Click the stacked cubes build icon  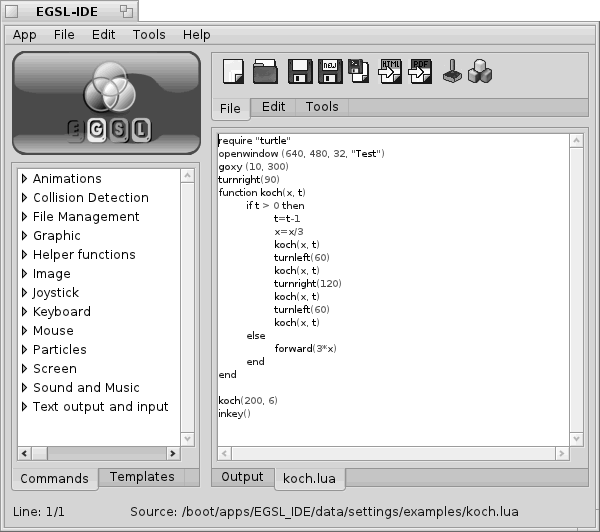click(x=480, y=72)
